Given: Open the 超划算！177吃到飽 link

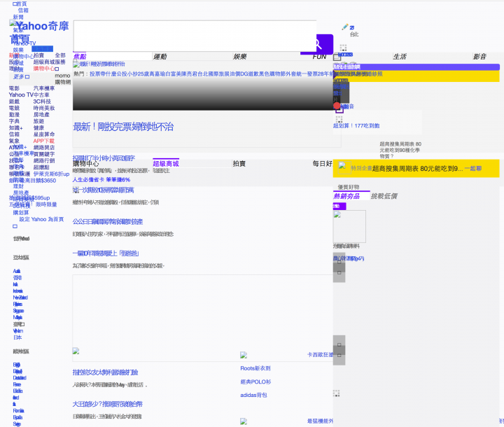Looking at the screenshot, I should point(356,126).
